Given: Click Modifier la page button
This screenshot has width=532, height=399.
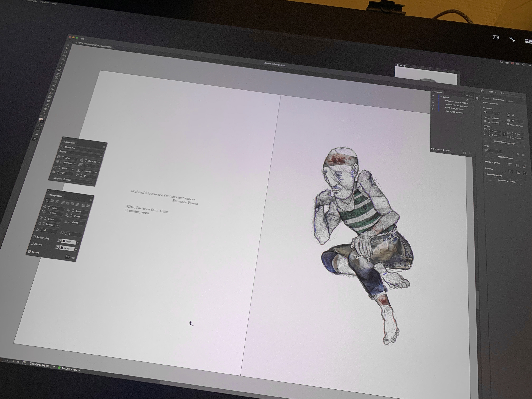Looking at the screenshot, I should pos(505,158).
